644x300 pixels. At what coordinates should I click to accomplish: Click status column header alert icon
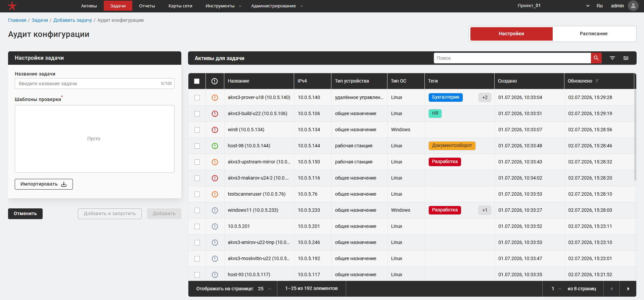215,81
